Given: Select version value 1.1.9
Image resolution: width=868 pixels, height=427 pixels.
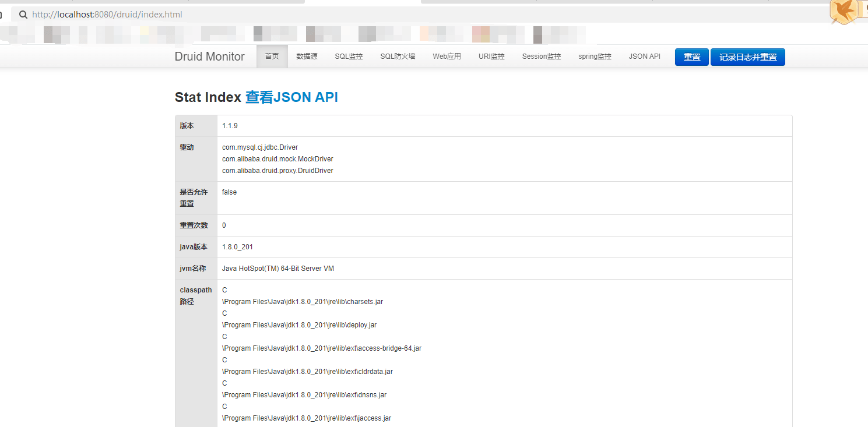Looking at the screenshot, I should pos(230,126).
